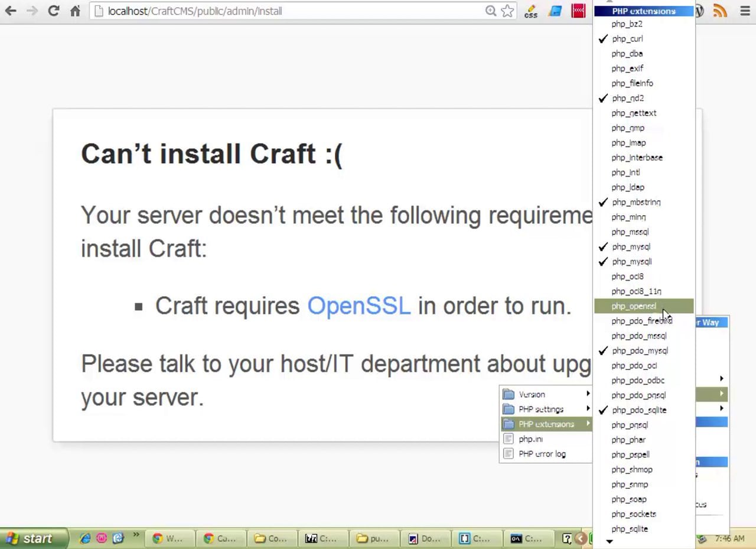The width and height of the screenshot is (756, 549).
Task: Click the browser forward arrow
Action: tap(32, 11)
